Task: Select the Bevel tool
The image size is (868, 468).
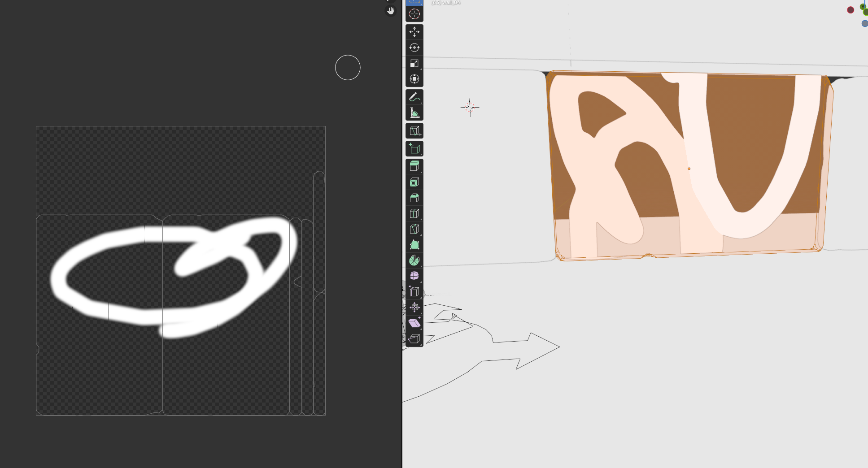Action: (x=414, y=198)
